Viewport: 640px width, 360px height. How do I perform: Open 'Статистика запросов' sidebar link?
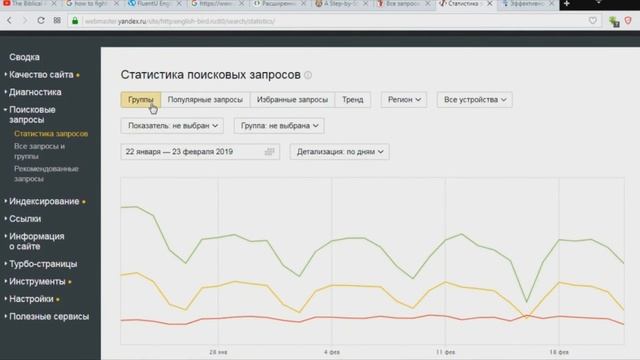click(51, 134)
